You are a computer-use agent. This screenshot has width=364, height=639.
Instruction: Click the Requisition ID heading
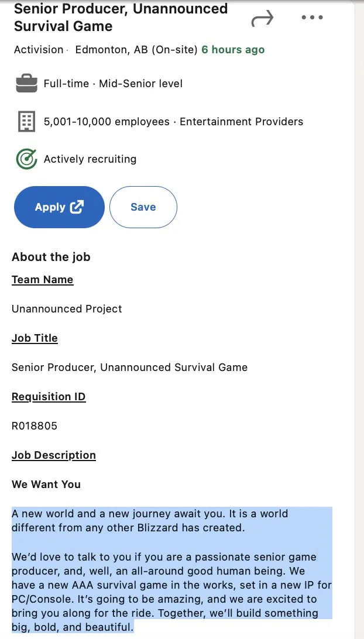(x=49, y=397)
